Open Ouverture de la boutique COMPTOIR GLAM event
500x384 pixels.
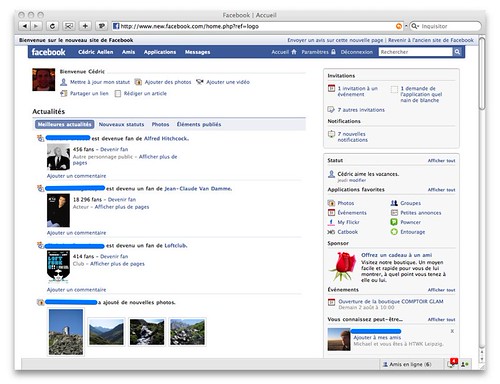pos(391,301)
